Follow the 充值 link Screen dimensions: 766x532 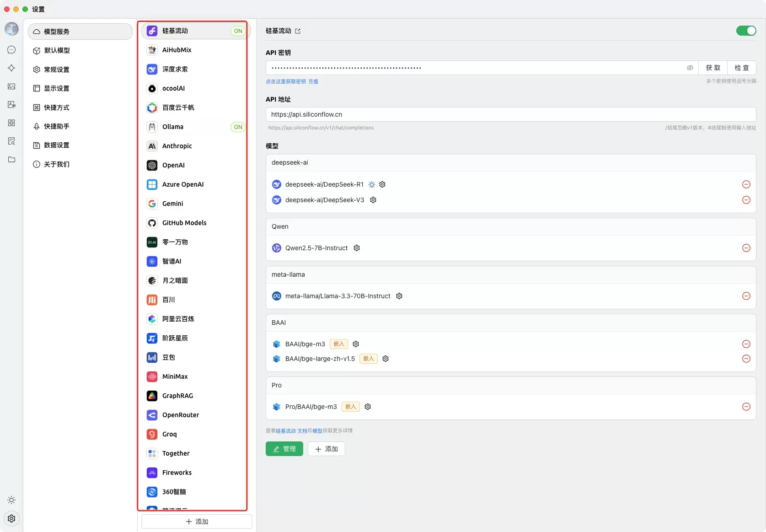tap(313, 81)
